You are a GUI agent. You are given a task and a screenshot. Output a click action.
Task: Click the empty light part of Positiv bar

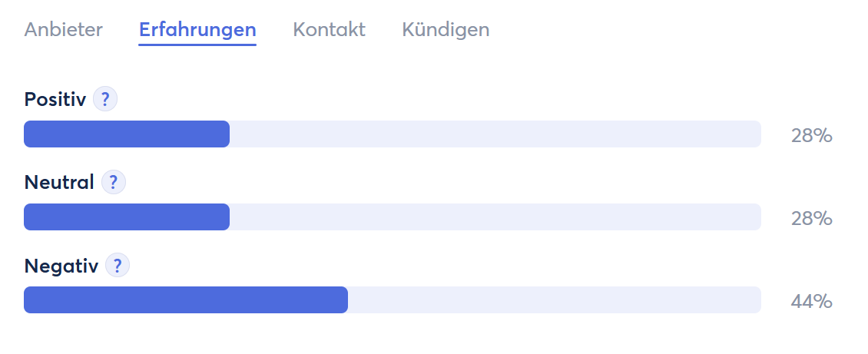click(495, 134)
